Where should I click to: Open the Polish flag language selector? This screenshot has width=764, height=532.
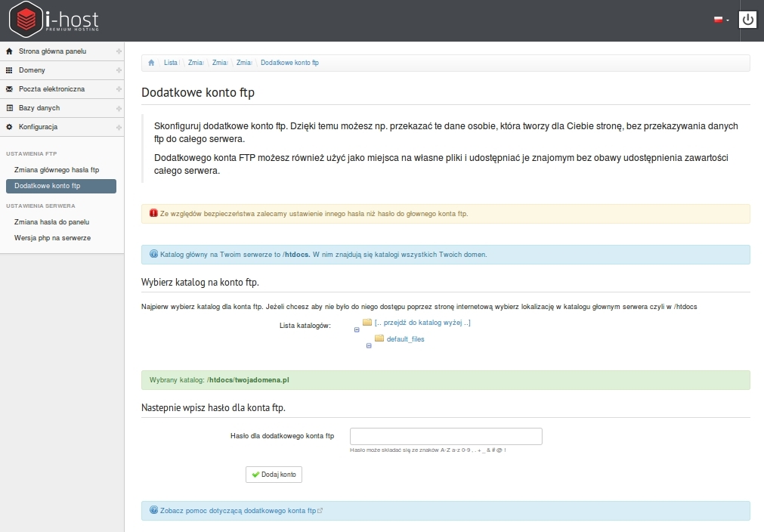[721, 20]
